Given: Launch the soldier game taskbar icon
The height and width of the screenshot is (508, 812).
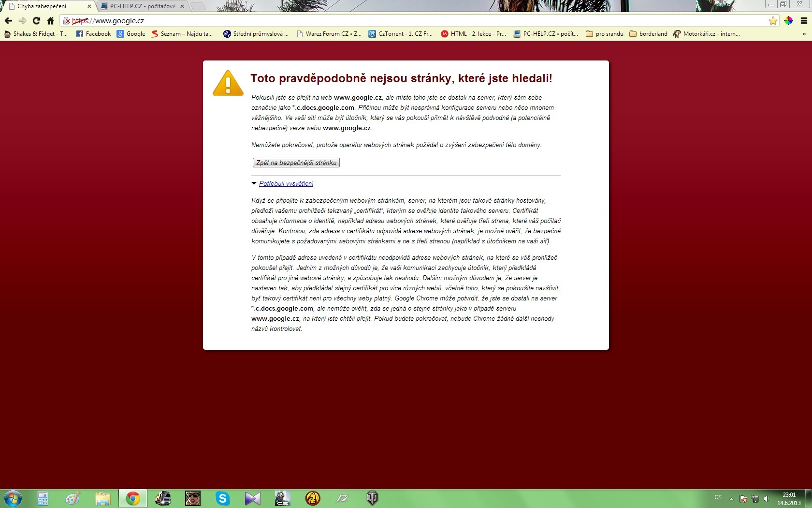Looking at the screenshot, I should point(282,498).
